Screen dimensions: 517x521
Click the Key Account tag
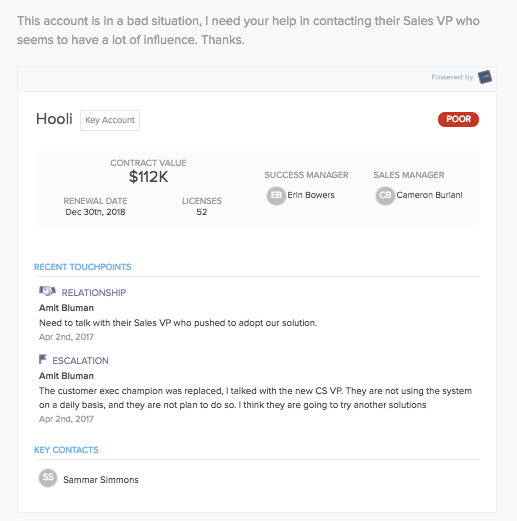pos(110,120)
